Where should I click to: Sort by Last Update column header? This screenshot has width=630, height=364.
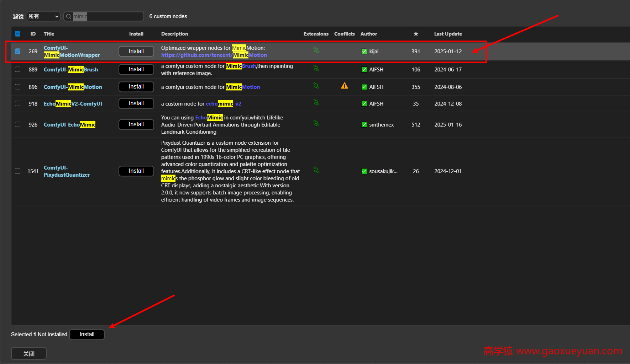(x=448, y=34)
